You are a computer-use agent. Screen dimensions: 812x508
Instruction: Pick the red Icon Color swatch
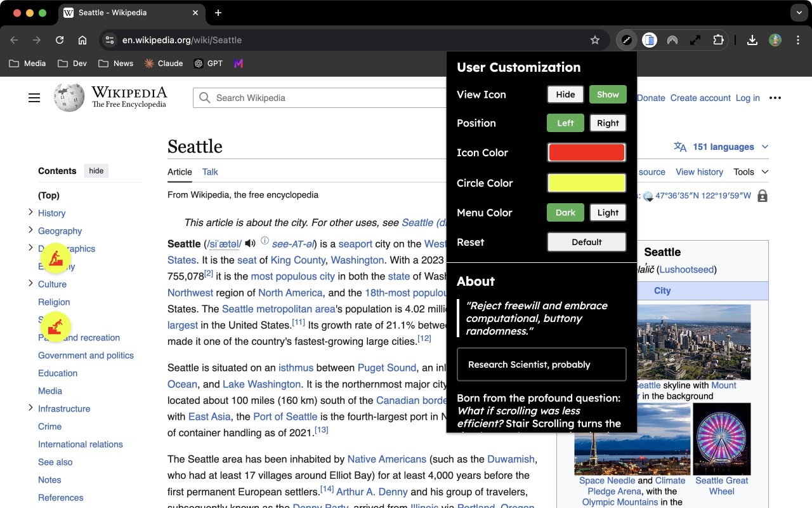[x=587, y=152]
